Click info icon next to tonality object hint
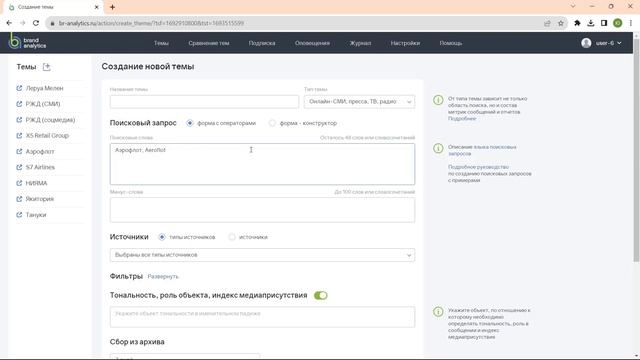This screenshot has width=640, height=360. point(438,312)
